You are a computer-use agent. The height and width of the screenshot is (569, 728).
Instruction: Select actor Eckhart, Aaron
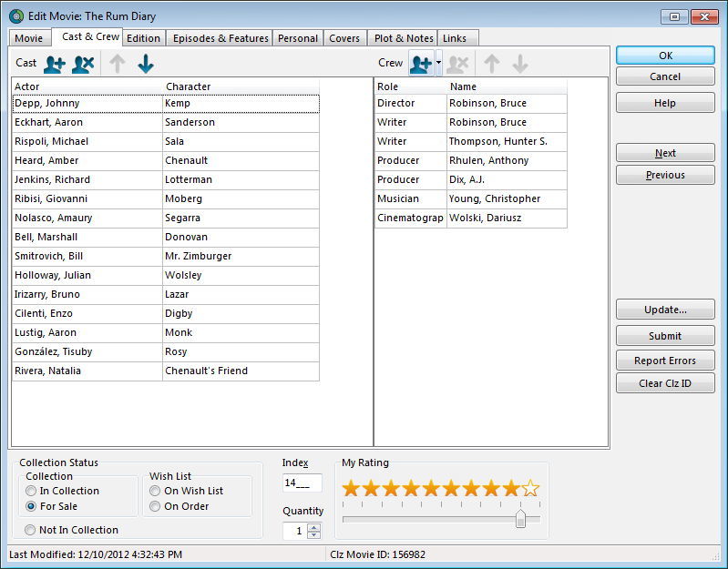(87, 122)
